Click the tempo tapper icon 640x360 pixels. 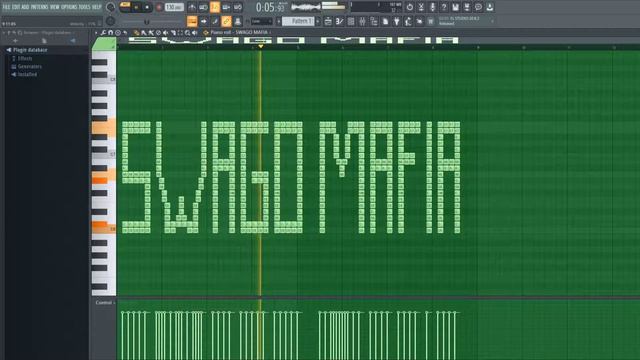[x=408, y=21]
